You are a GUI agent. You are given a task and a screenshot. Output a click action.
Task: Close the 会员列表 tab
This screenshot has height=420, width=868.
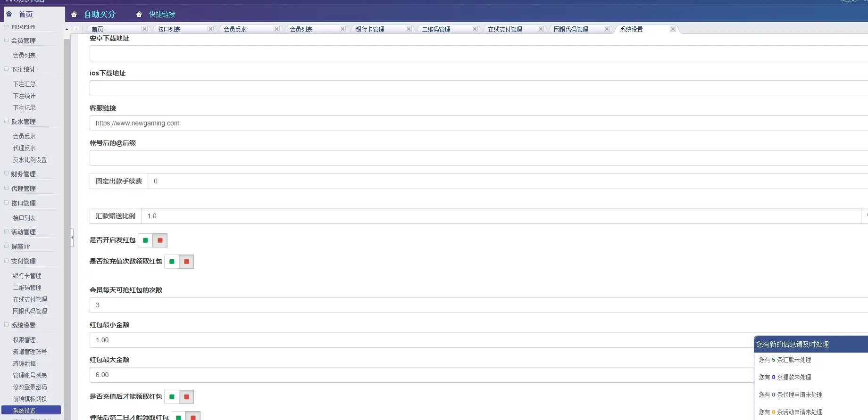pos(342,29)
